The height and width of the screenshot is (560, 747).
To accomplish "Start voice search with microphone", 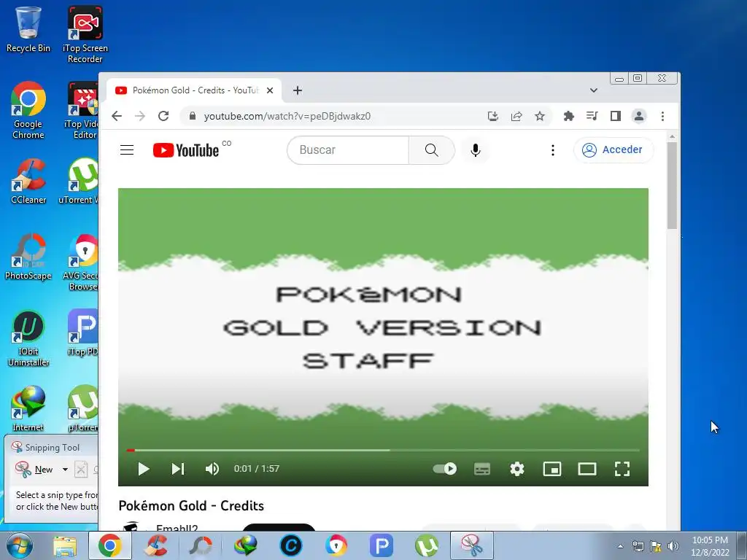I will point(476,150).
